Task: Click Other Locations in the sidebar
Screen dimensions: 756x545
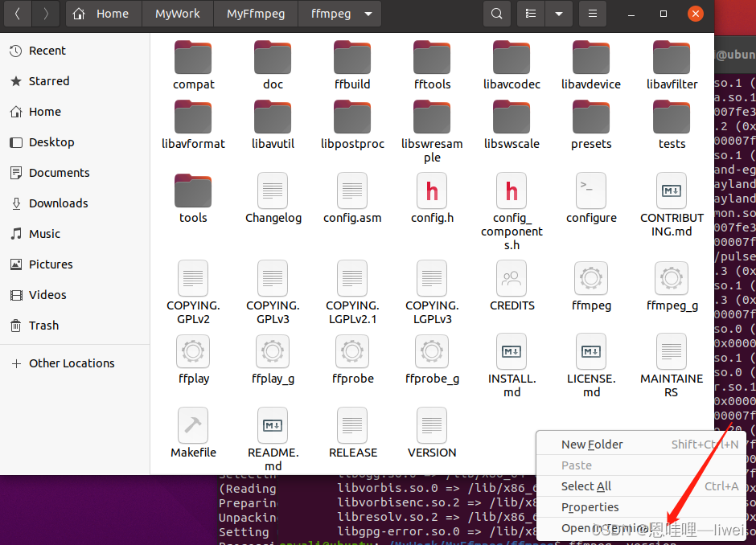Action: [x=72, y=363]
